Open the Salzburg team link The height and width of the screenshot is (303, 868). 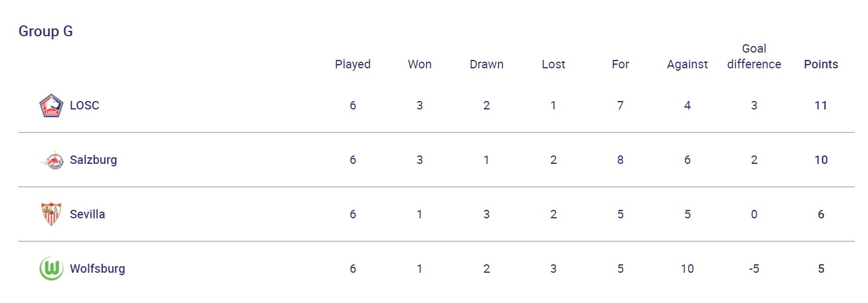tap(94, 160)
